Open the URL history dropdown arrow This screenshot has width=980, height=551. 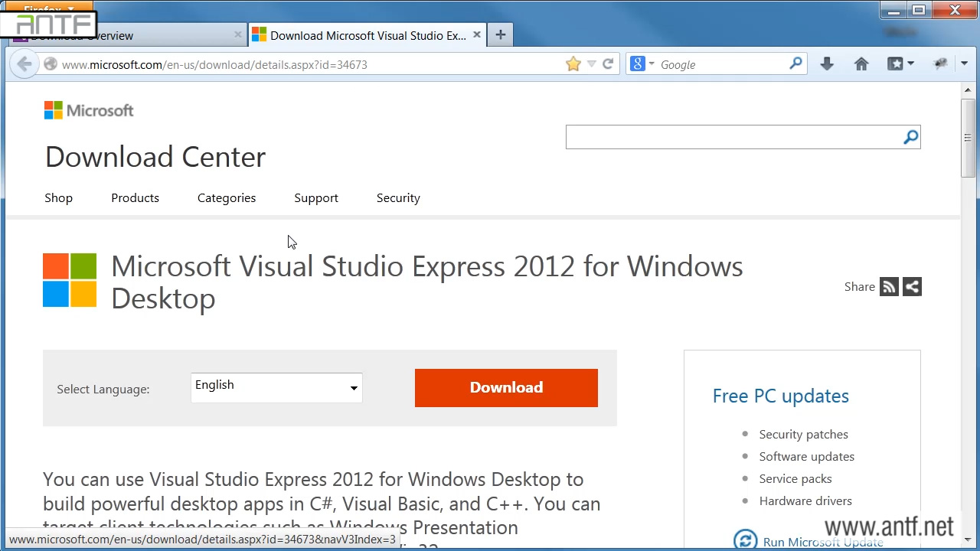coord(591,64)
